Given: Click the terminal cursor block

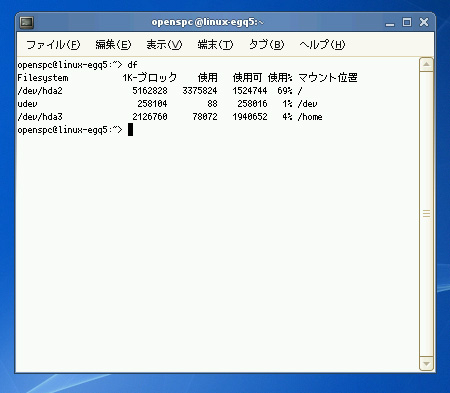Looking at the screenshot, I should coord(130,130).
